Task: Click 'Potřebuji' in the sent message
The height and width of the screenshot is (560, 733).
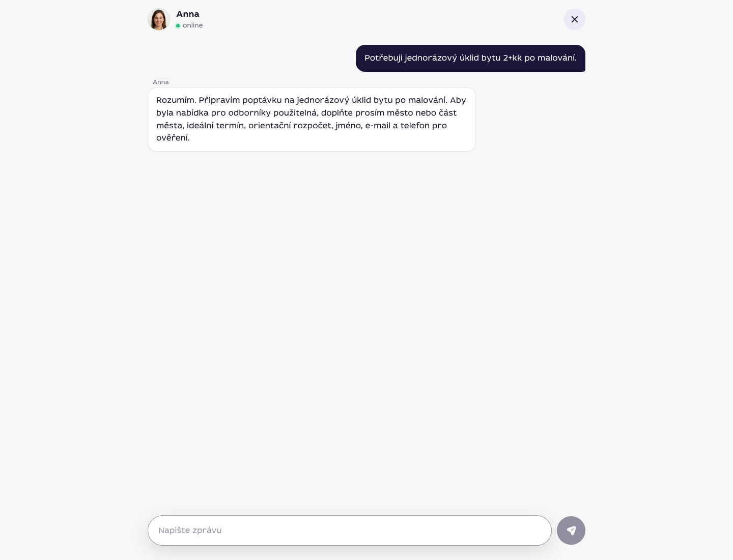Action: click(x=383, y=58)
